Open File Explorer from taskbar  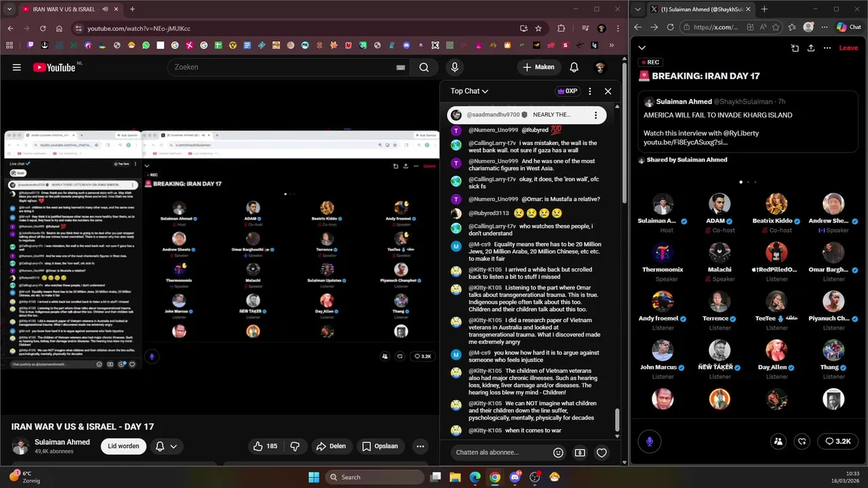coord(455,477)
